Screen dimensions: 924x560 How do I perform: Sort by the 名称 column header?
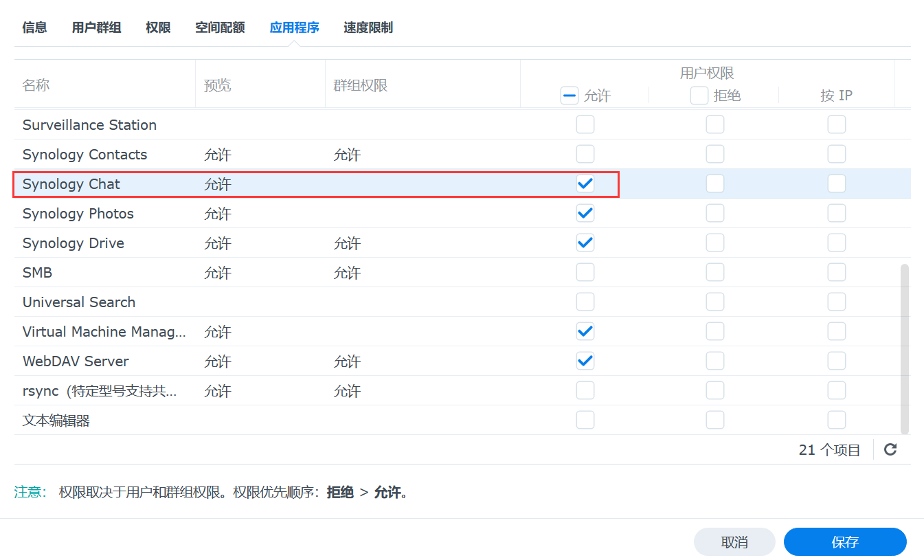36,85
